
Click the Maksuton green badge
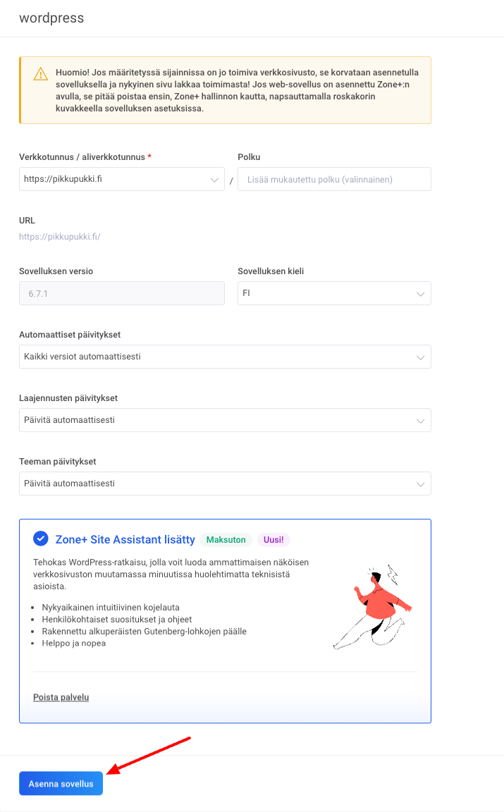point(226,540)
